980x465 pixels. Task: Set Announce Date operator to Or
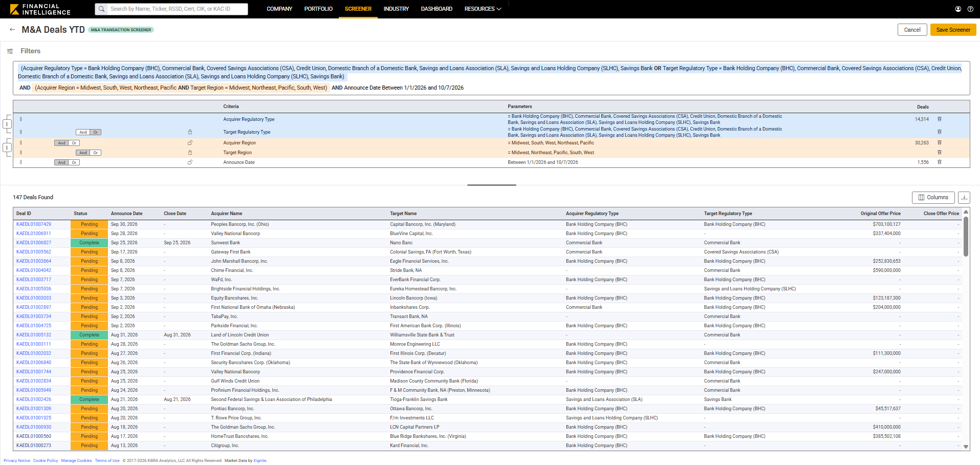pyautogui.click(x=74, y=162)
